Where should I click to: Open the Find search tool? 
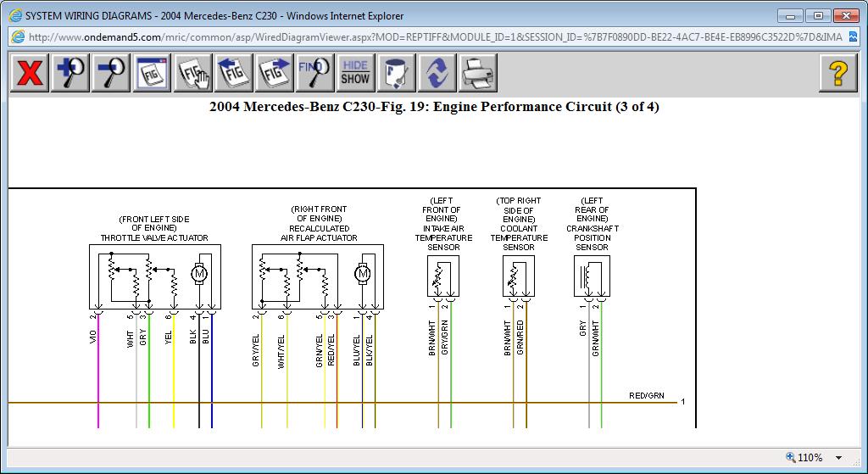tap(315, 74)
